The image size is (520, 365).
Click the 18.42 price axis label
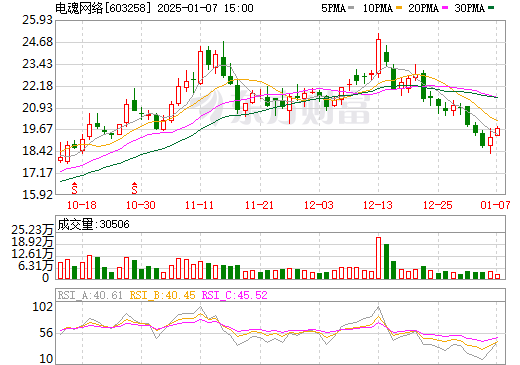(x=37, y=151)
